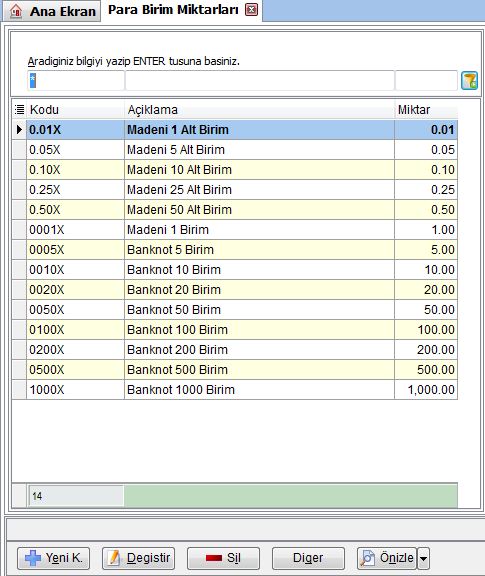Expand the Önizle dropdown arrow
This screenshot has width=485, height=576.
424,558
